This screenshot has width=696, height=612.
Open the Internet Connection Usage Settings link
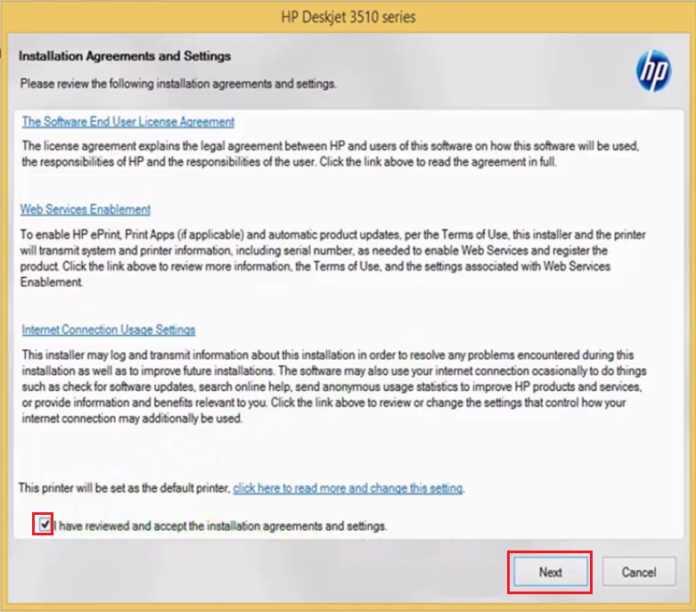click(108, 330)
